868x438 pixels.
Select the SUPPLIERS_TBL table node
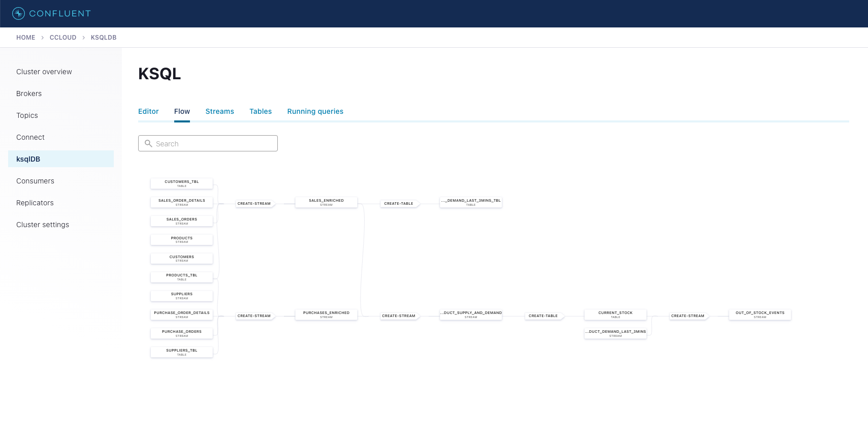(182, 352)
